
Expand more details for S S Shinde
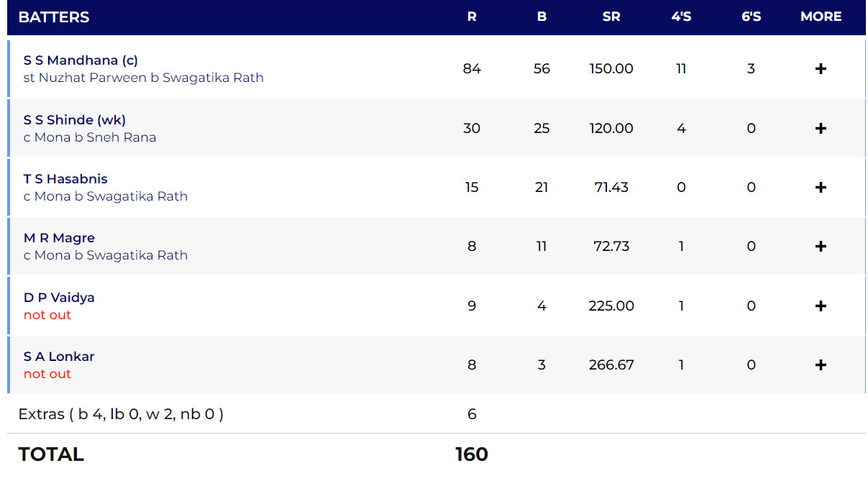click(x=821, y=129)
